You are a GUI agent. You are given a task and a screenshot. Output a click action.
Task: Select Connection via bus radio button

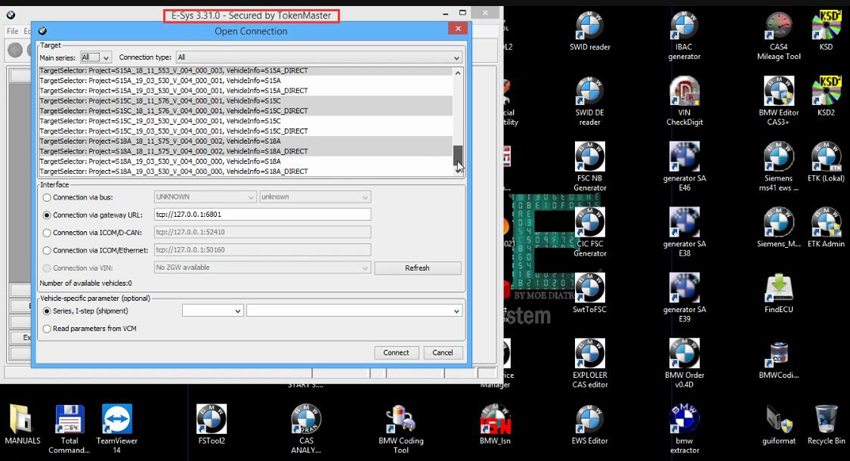(47, 197)
